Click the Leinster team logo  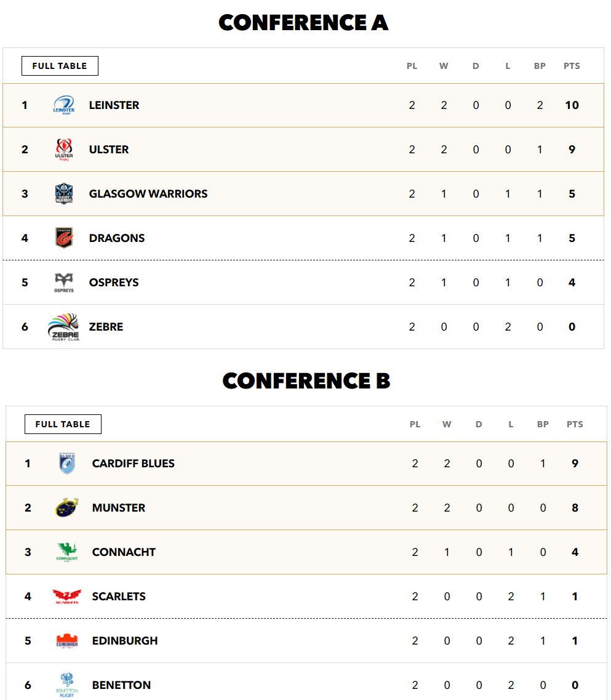(64, 105)
